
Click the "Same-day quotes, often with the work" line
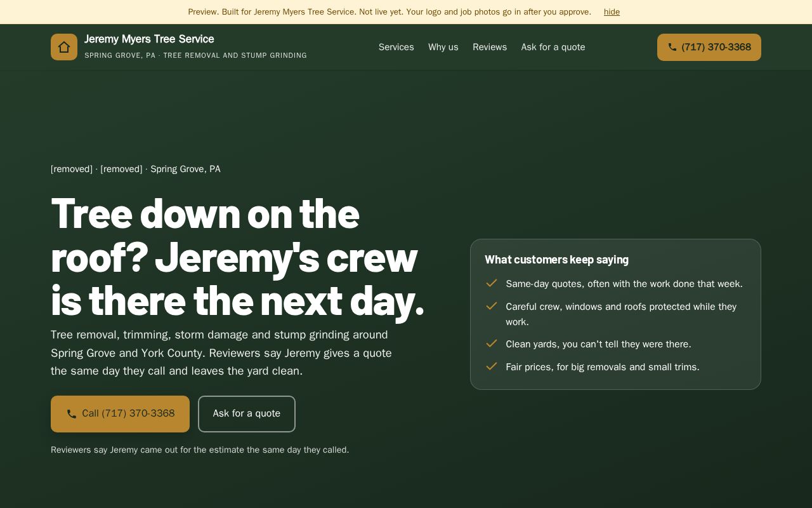coord(624,284)
